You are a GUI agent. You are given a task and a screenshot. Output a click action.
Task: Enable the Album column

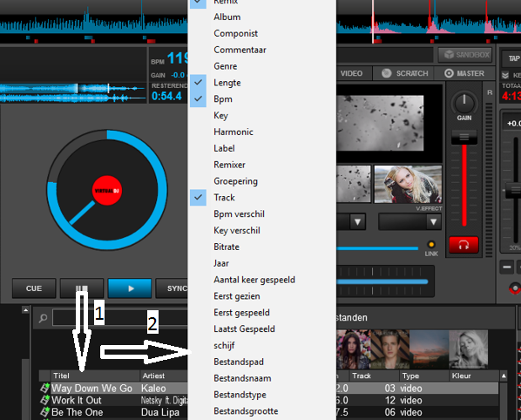[x=227, y=17]
